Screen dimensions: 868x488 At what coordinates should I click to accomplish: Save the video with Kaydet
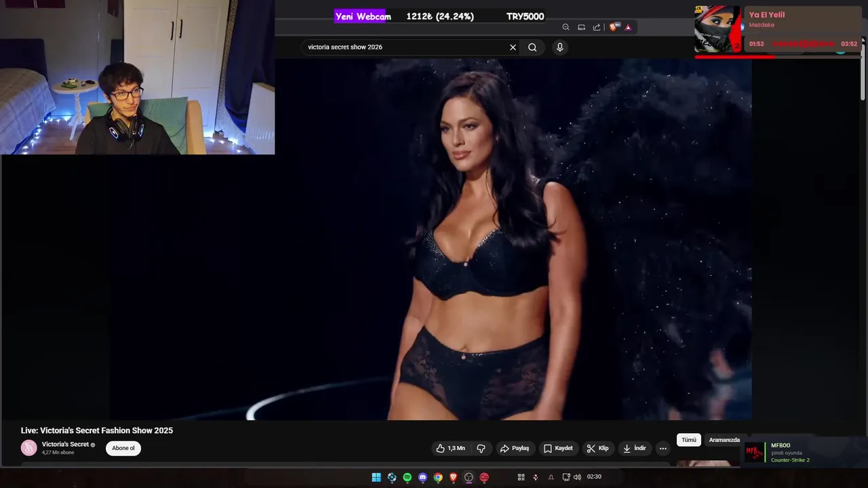558,448
